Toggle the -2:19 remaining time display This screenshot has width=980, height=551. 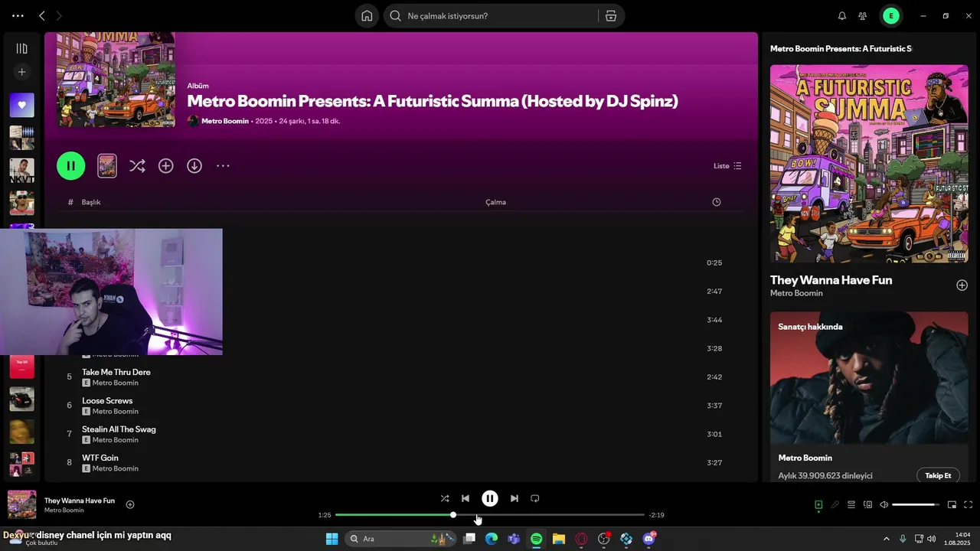[656, 515]
